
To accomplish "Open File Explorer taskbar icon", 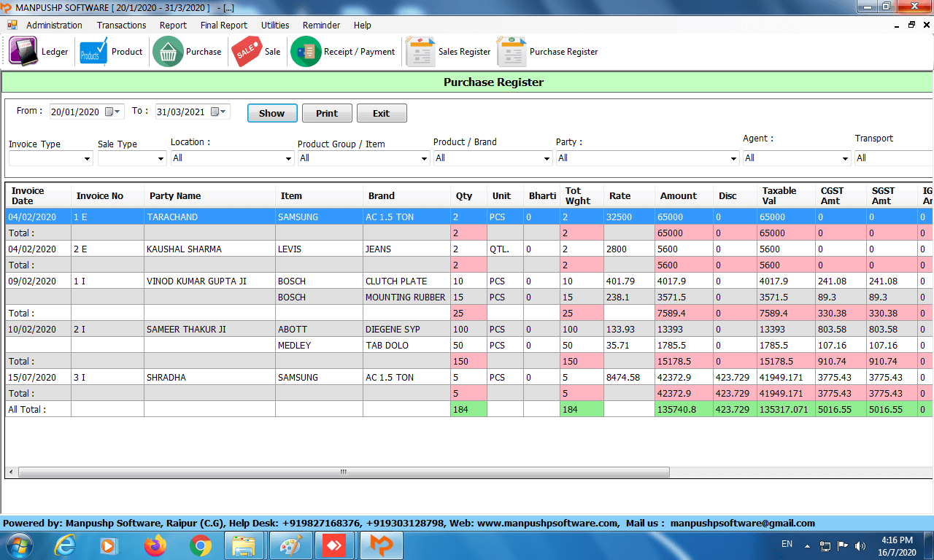I will click(244, 545).
